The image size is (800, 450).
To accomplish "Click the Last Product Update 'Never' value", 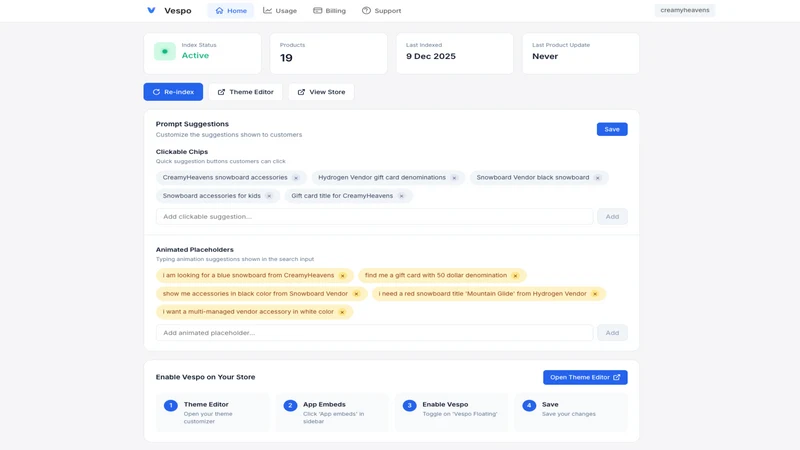I will pos(545,56).
